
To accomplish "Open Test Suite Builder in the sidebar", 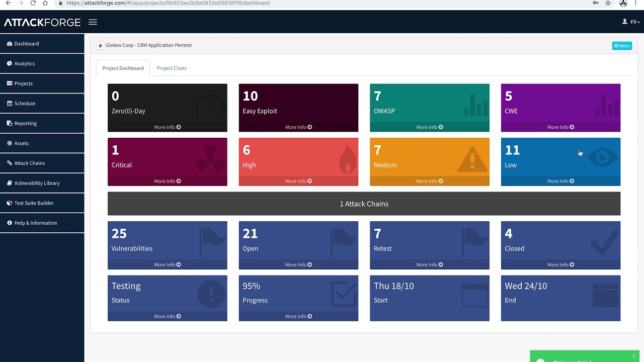I will click(42, 203).
